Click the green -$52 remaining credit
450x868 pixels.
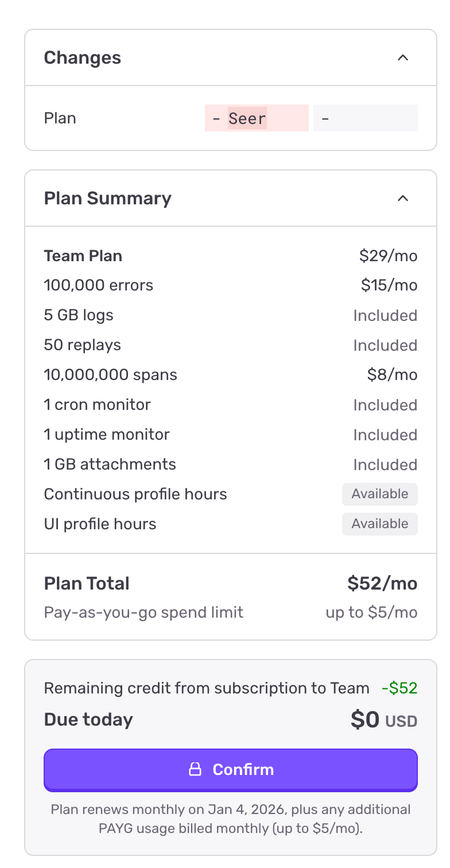coord(399,688)
